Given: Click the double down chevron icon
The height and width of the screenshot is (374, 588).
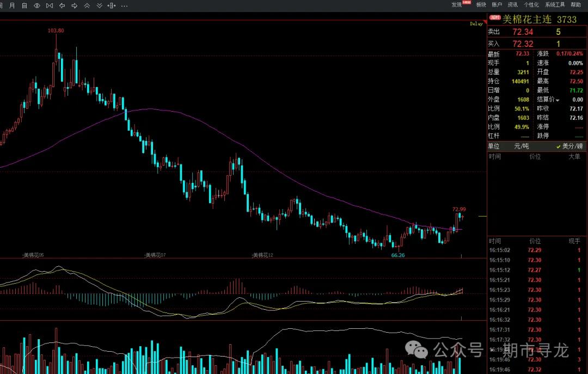Looking at the screenshot, I should 99,5.
